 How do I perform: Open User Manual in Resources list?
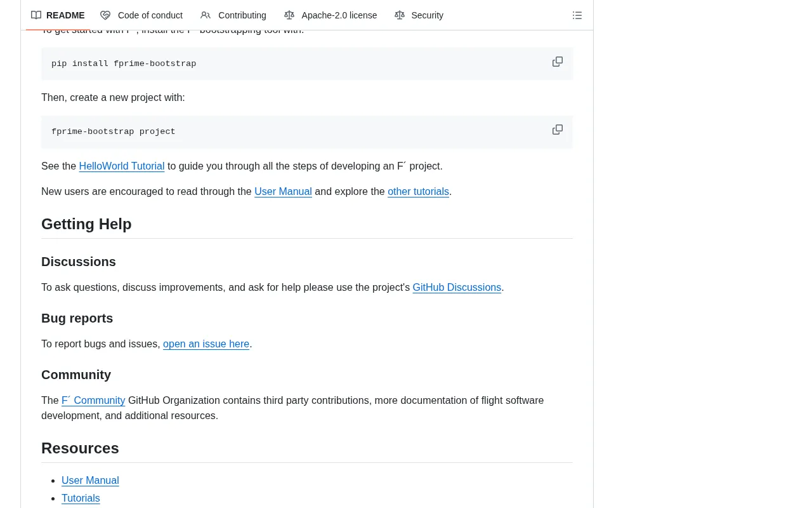[x=90, y=481]
